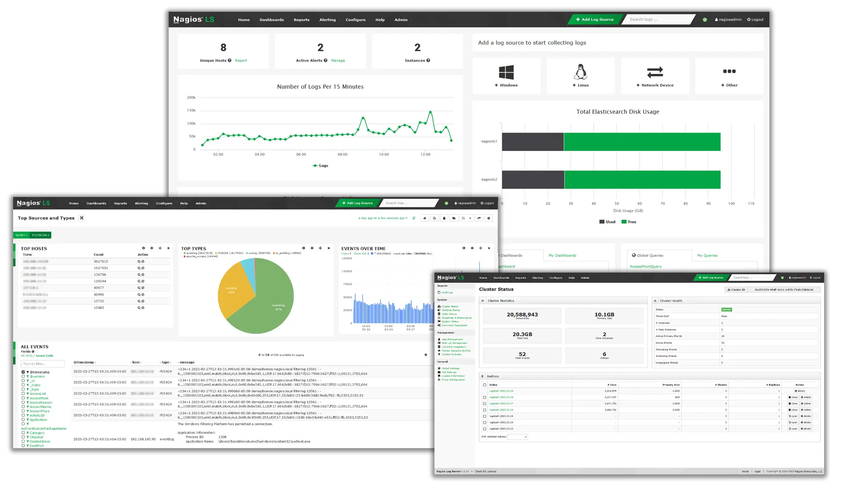Click the Zoom Out link in EVENTS OVER TIME
868x488 pixels.
360,254
